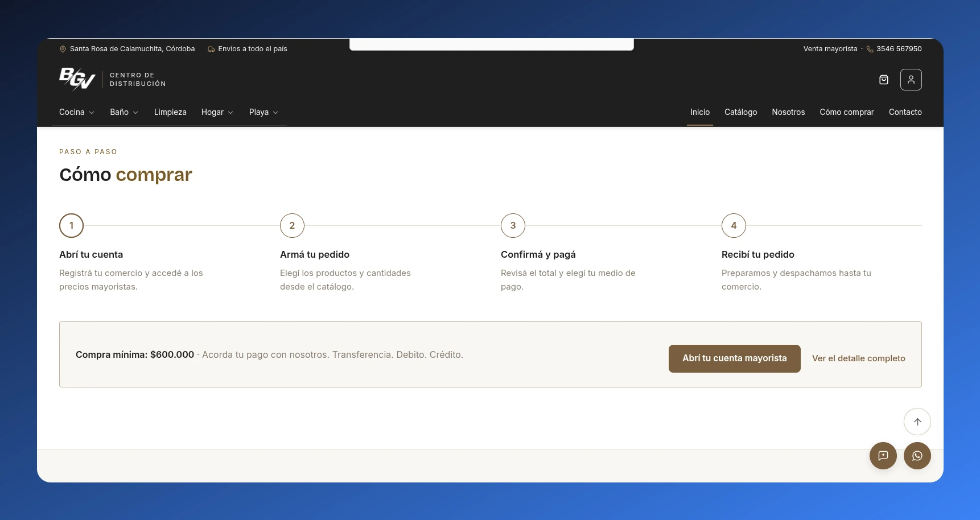Open the Catálogo nav link
The width and height of the screenshot is (980, 520).
740,112
